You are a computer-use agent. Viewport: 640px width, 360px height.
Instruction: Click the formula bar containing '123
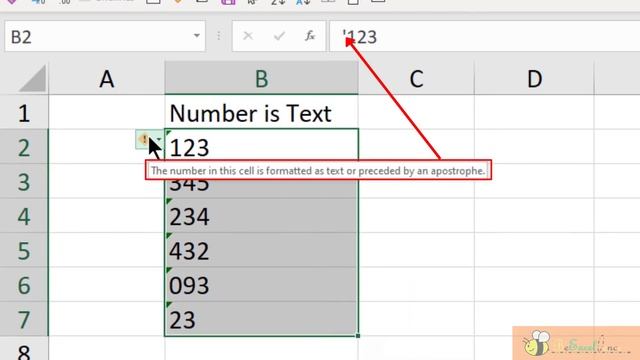(485, 37)
